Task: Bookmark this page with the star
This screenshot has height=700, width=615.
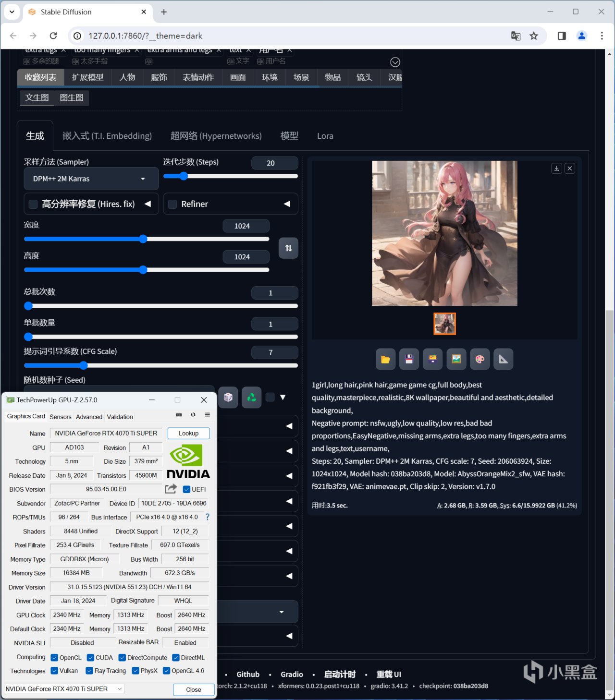Action: [534, 36]
